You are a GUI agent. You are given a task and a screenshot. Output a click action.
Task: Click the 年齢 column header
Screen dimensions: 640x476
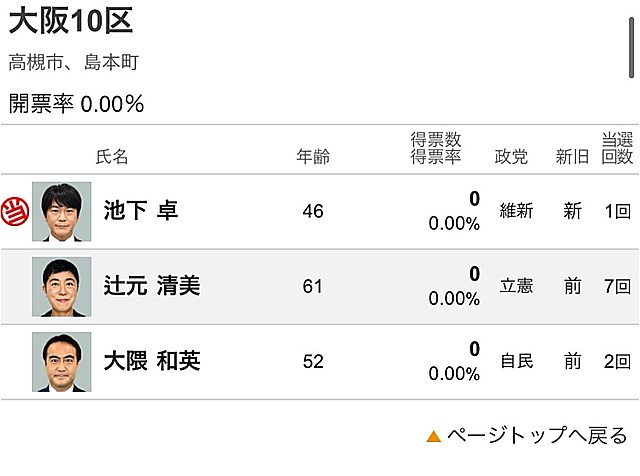[x=313, y=157]
